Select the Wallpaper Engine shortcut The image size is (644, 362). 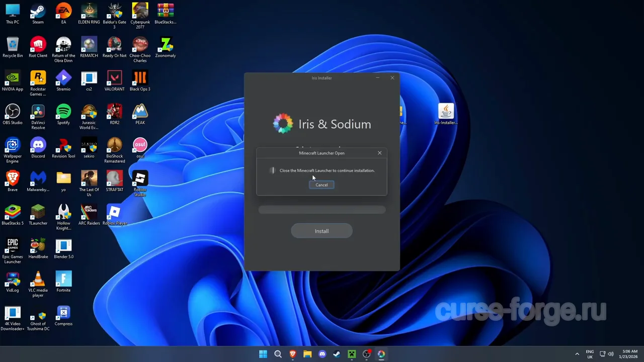coord(13,151)
